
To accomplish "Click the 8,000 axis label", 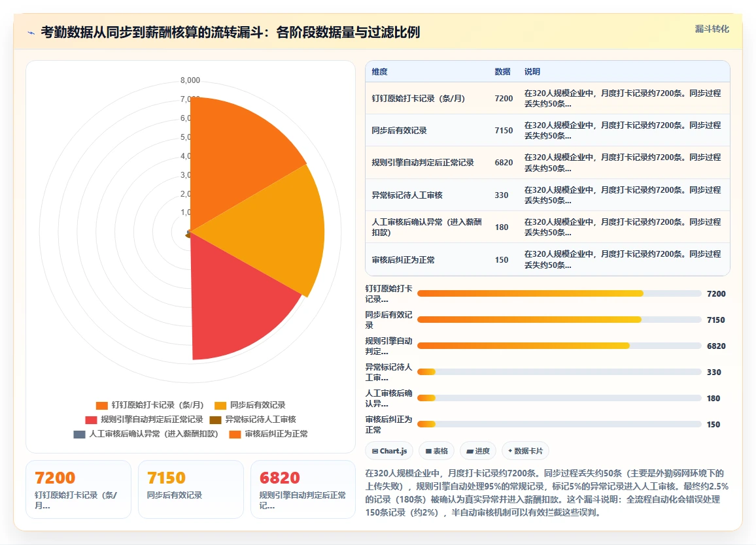I will (x=190, y=80).
